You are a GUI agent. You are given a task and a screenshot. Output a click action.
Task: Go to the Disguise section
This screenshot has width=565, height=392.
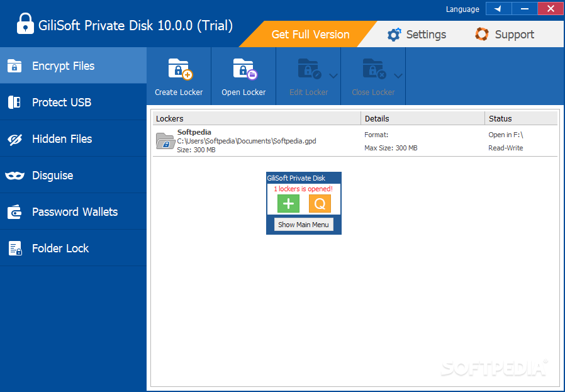[73, 175]
